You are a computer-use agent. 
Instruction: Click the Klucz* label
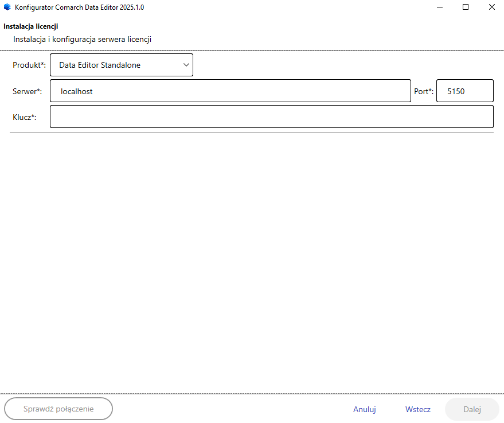(25, 117)
